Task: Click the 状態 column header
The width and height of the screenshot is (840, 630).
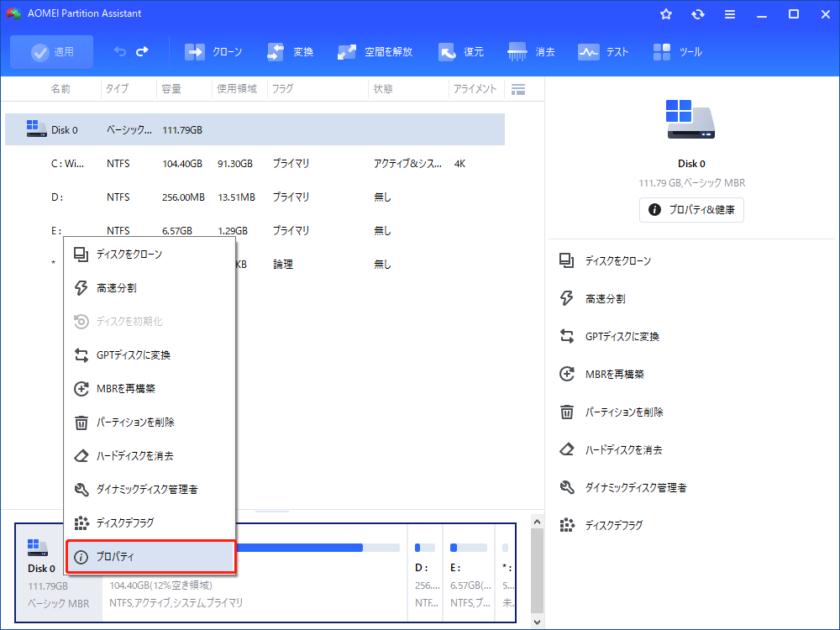Action: click(x=382, y=89)
